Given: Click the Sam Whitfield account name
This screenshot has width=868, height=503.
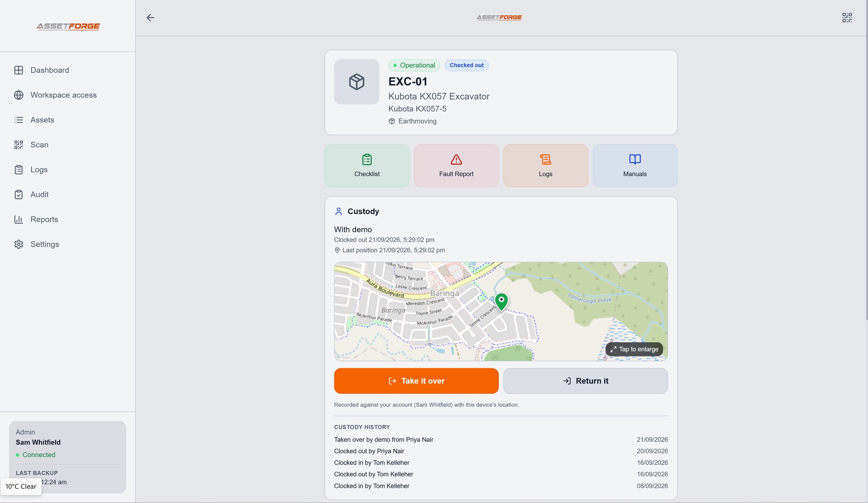Looking at the screenshot, I should pos(38,442).
